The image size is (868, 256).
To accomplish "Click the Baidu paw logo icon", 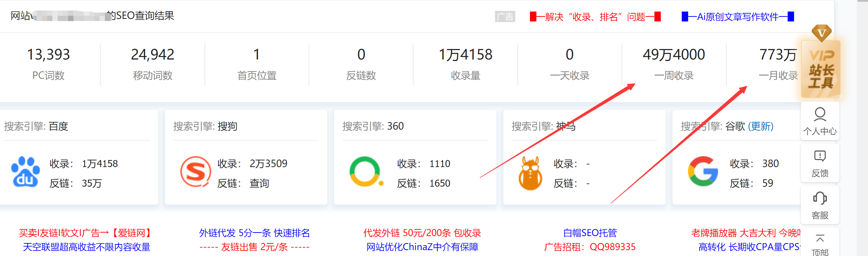I will (26, 172).
